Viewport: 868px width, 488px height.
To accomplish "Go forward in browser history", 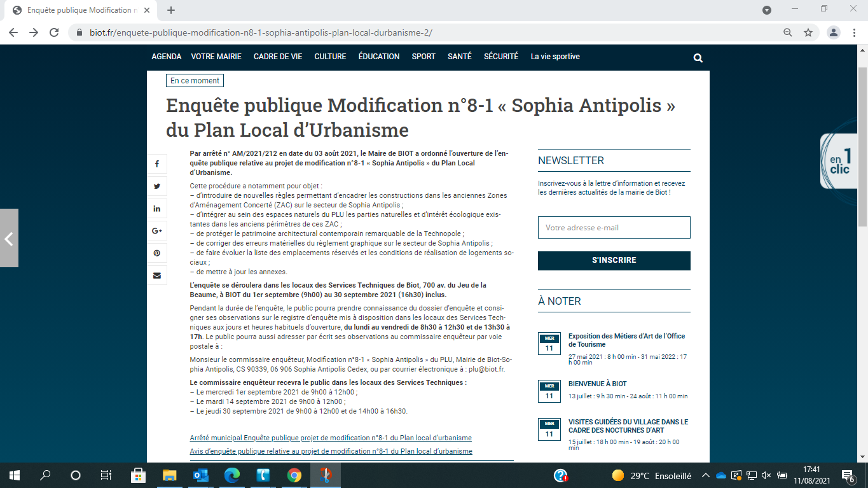I will pyautogui.click(x=34, y=32).
